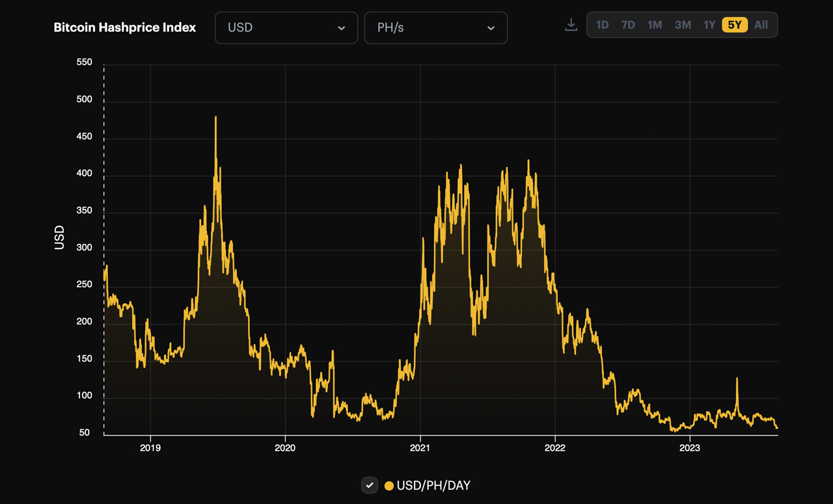833x504 pixels.
Task: Click the 100 y-axis value
Action: (x=85, y=395)
